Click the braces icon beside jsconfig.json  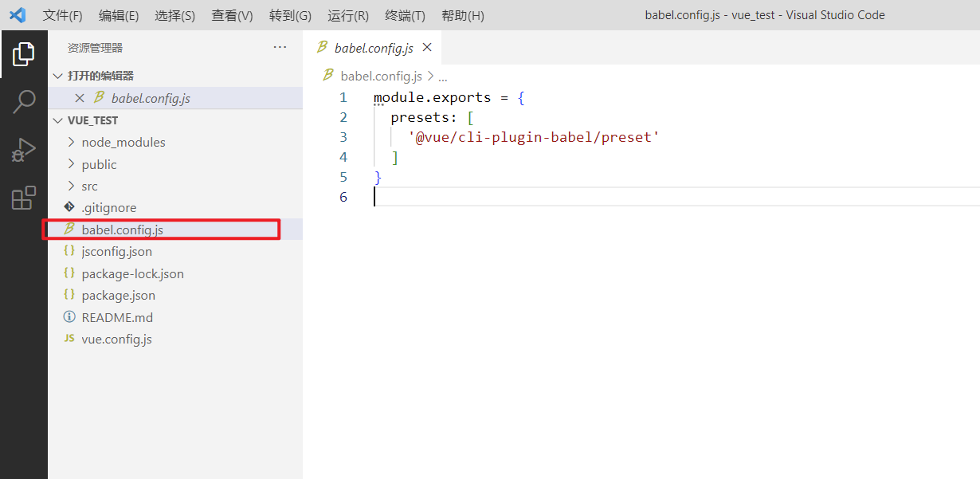(x=69, y=251)
